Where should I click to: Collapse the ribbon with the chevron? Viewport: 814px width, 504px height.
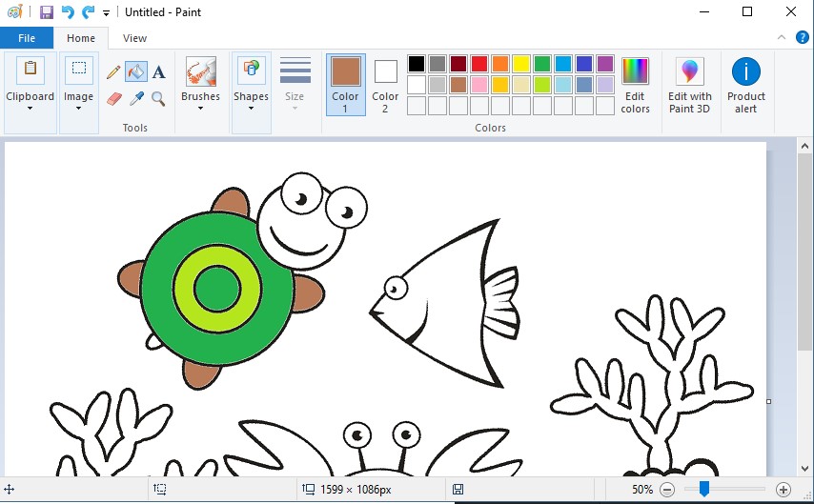coord(782,37)
